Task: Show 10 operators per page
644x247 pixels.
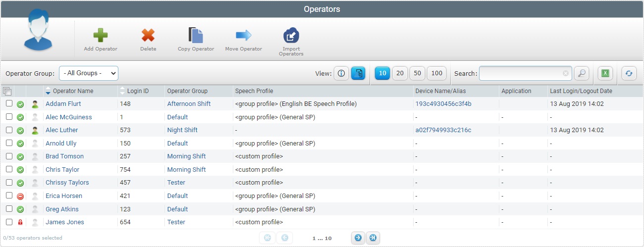Action: click(382, 73)
